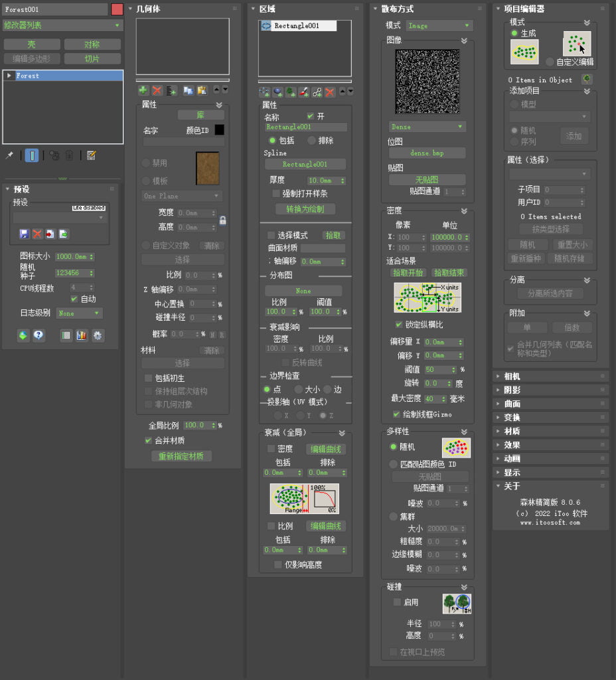Click the red object color swatch
This screenshot has width=616, height=680.
[x=117, y=9]
